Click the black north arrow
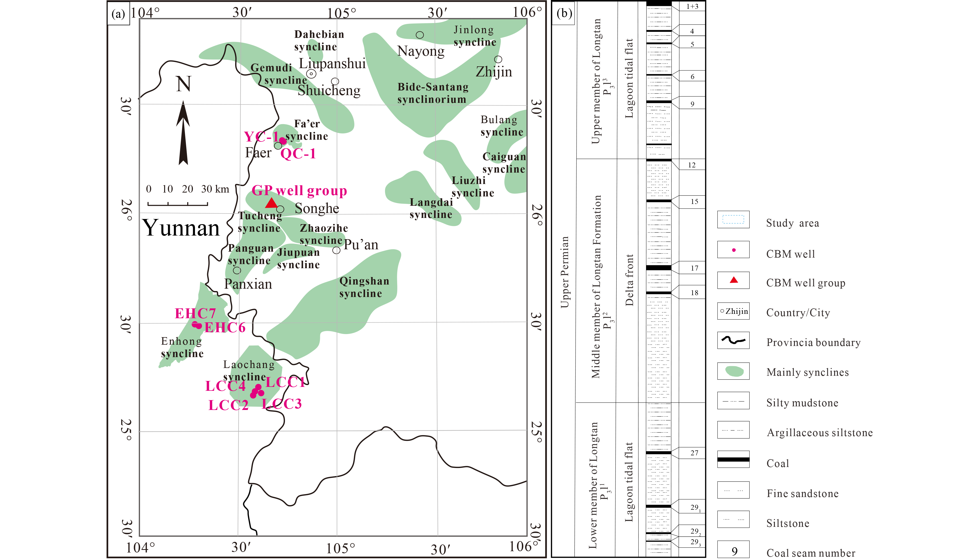Viewport: 980px width, 560px height. tap(183, 133)
